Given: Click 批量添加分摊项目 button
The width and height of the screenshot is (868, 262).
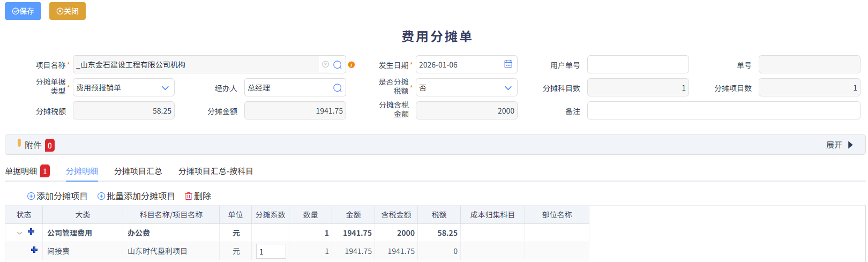Looking at the screenshot, I should [x=136, y=196].
